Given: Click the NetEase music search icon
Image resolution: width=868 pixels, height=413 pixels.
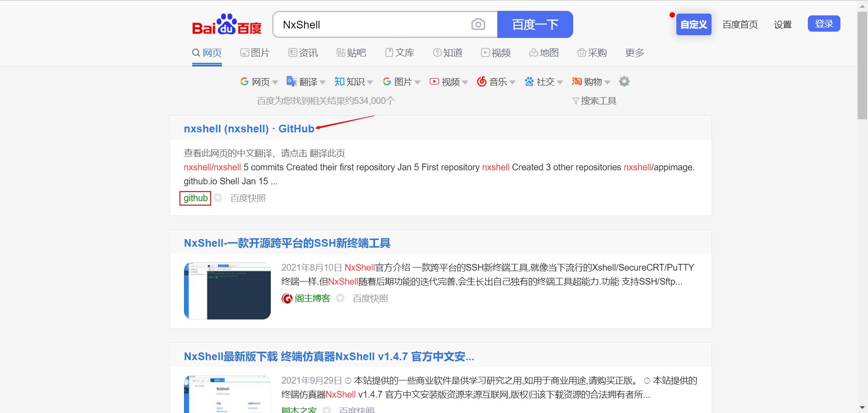Looking at the screenshot, I should pyautogui.click(x=481, y=81).
